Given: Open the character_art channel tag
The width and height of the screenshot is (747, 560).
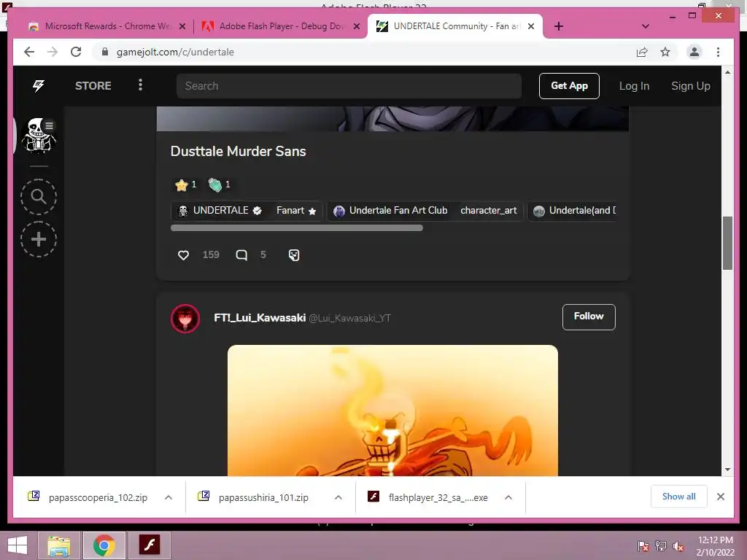Looking at the screenshot, I should pos(488,211).
